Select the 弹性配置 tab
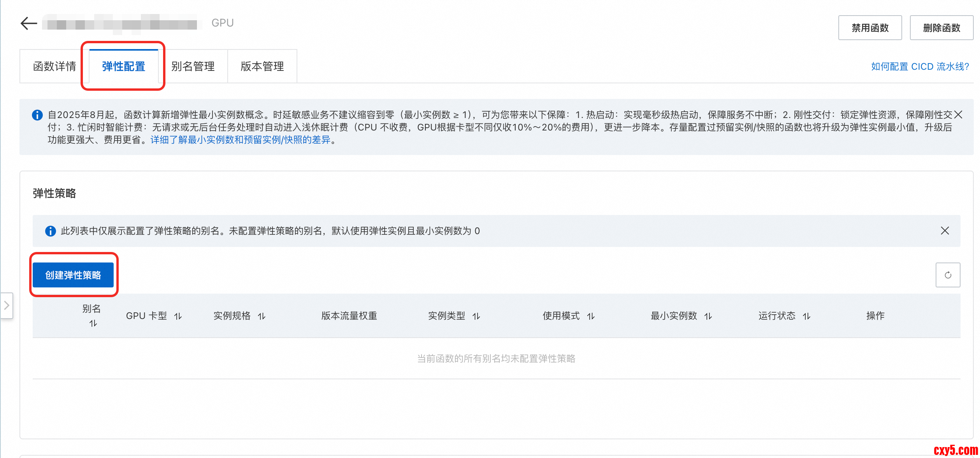Image resolution: width=980 pixels, height=458 pixels. (x=123, y=67)
